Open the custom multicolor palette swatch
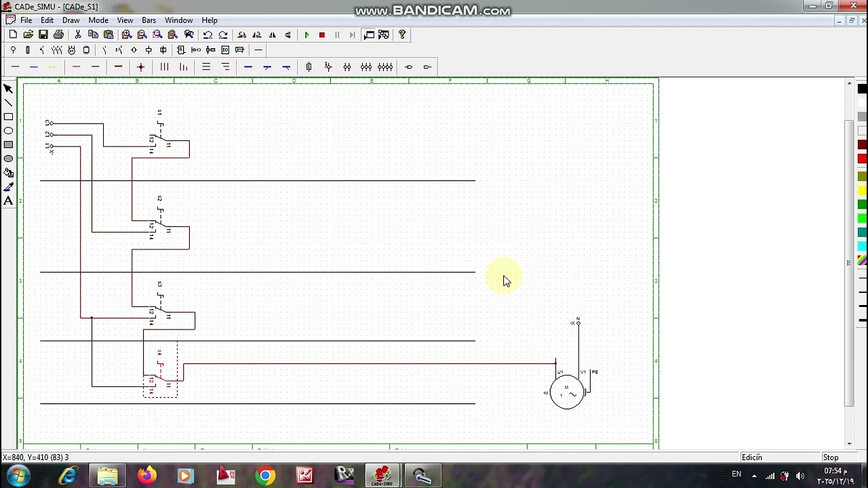The width and height of the screenshot is (868, 488). 862,260
